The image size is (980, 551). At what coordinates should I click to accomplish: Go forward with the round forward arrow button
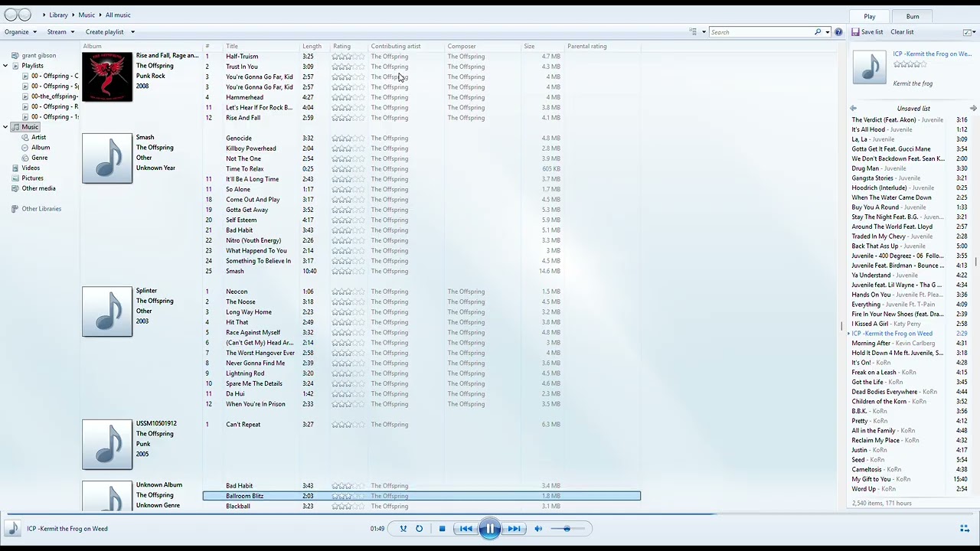pyautogui.click(x=25, y=15)
